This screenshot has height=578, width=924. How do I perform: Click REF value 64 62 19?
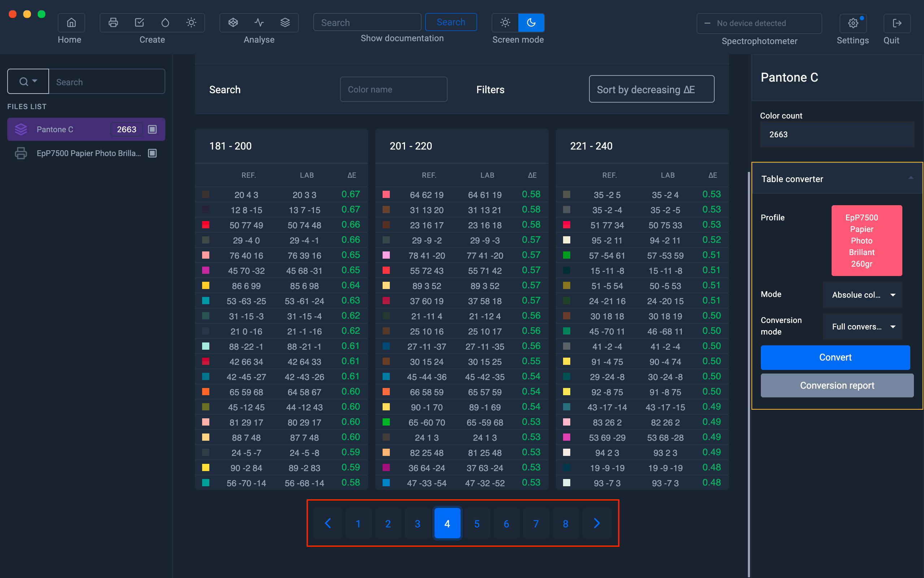click(427, 195)
